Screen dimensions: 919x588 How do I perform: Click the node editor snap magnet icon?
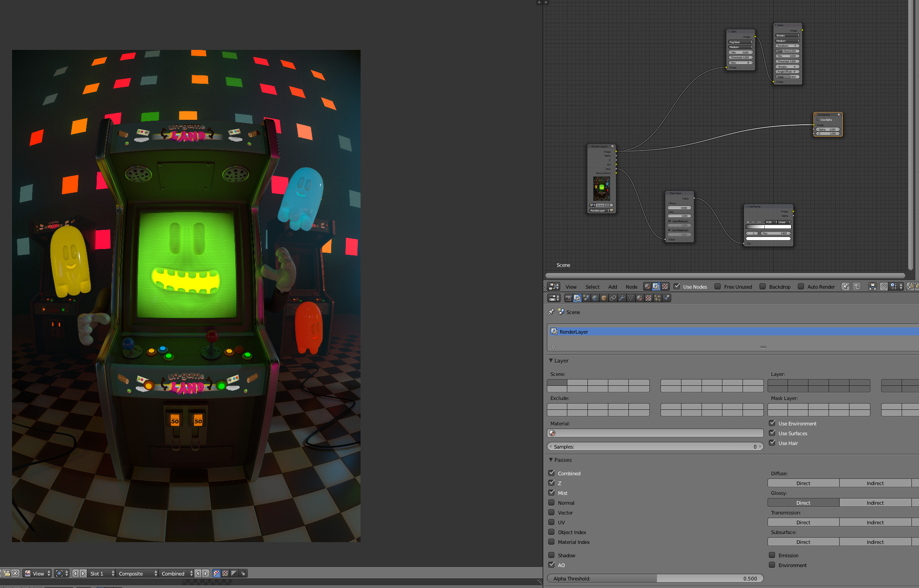click(883, 286)
